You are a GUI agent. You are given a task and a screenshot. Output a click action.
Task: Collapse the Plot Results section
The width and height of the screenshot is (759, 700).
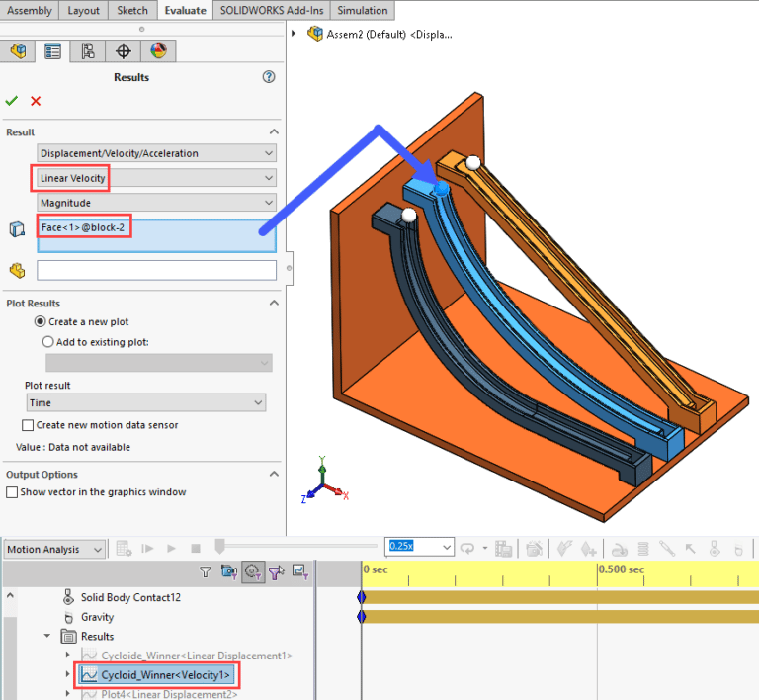click(x=274, y=304)
